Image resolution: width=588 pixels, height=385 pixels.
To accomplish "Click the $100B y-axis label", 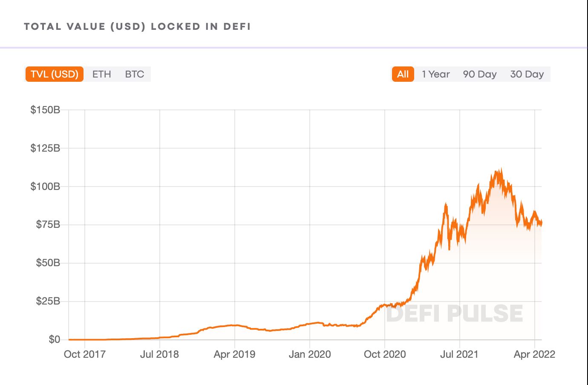I will click(x=45, y=187).
